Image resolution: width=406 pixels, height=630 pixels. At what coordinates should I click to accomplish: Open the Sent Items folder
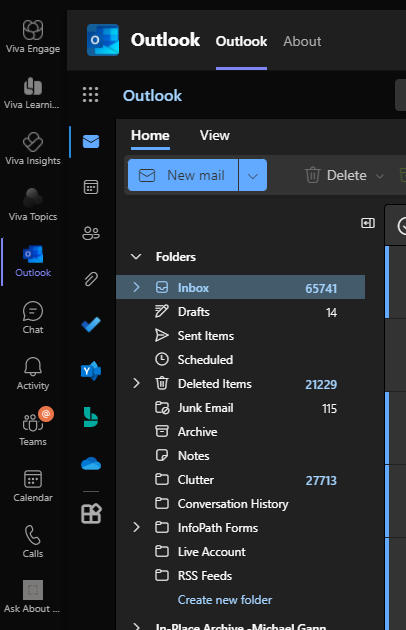coord(240,335)
